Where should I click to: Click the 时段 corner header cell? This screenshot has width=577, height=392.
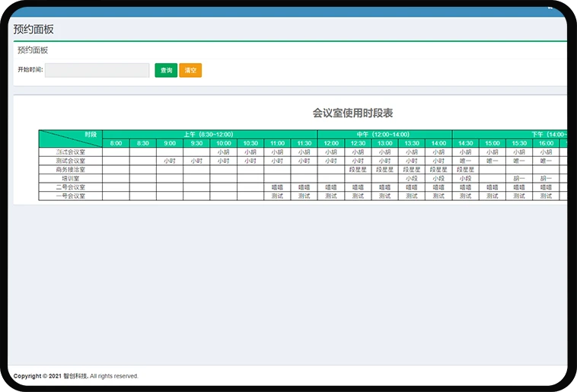point(70,139)
